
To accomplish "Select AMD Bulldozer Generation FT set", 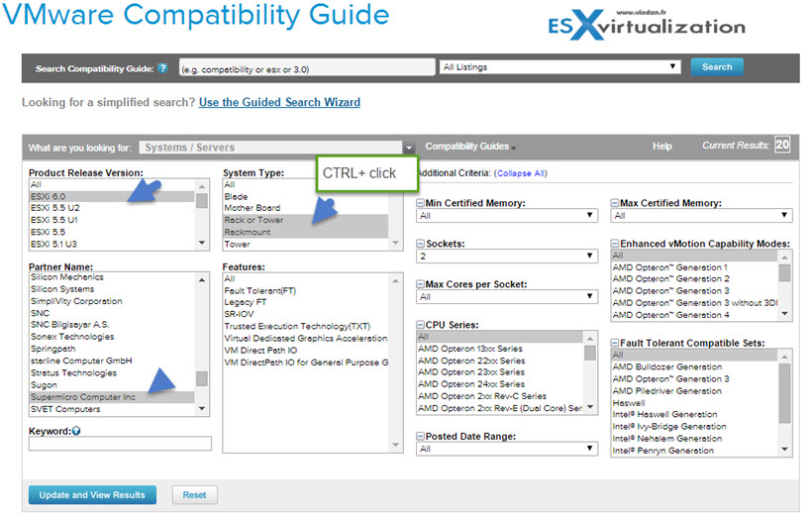I will (x=694, y=366).
